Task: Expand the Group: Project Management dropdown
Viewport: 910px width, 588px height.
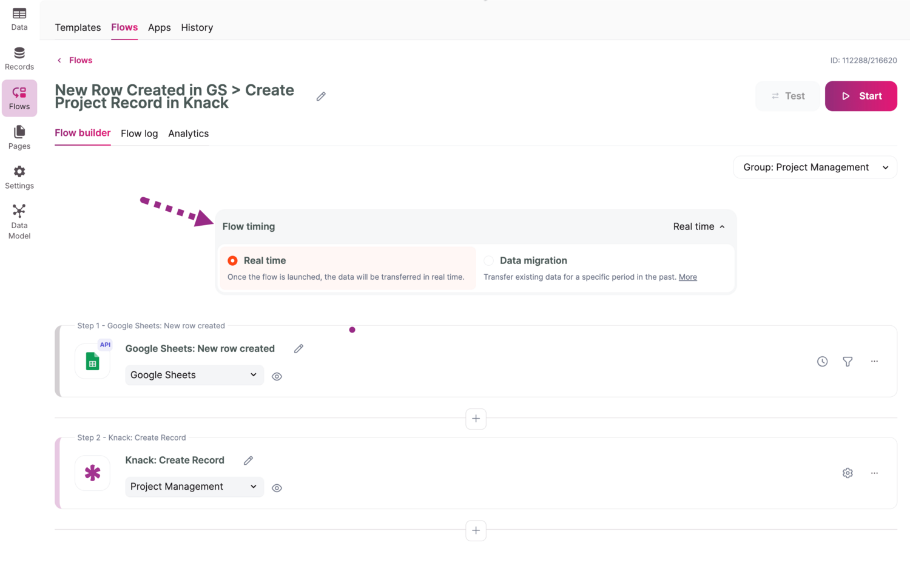Action: point(815,167)
